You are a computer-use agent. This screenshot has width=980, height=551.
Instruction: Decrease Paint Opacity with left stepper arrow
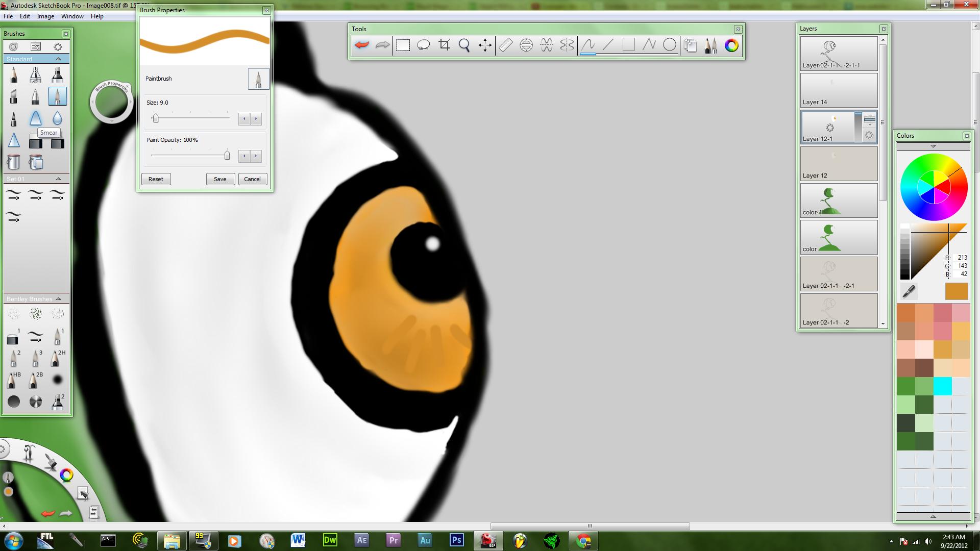coord(244,156)
